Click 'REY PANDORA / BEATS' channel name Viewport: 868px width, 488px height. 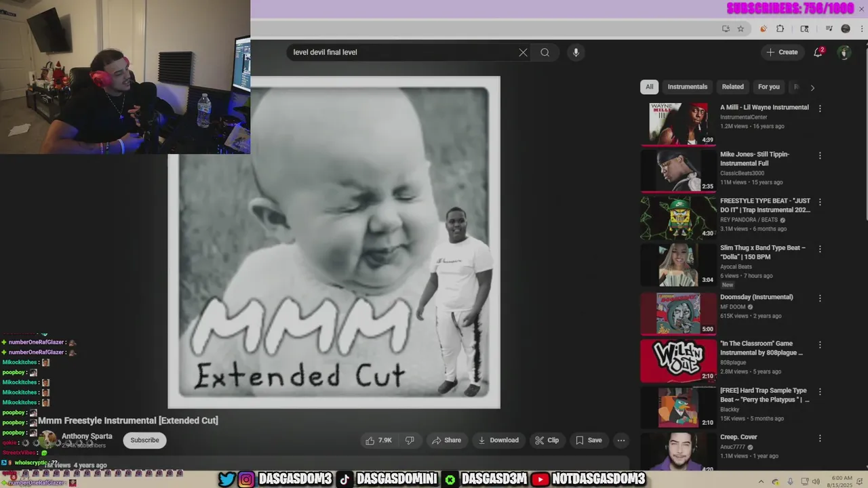coord(749,220)
